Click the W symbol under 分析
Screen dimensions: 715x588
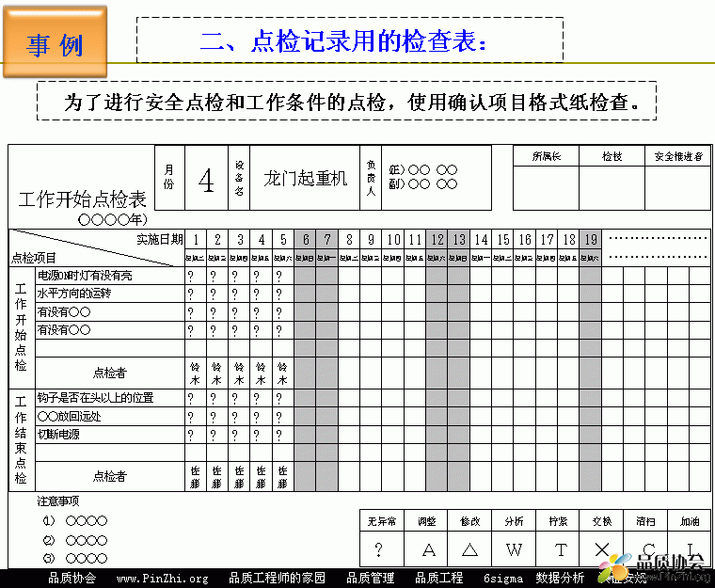click(x=514, y=549)
